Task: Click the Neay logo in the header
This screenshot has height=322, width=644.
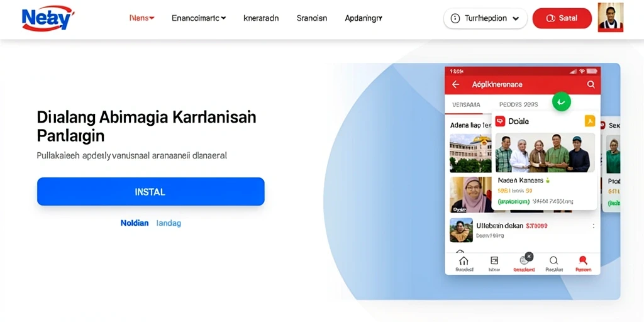Action: [x=48, y=18]
